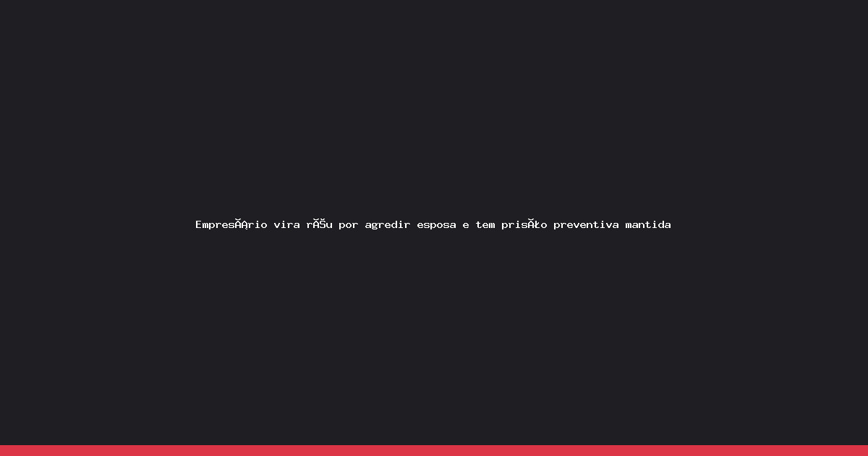This screenshot has width=868, height=456.
Task: Click the word "por" in the headline
Action: pyautogui.click(x=348, y=225)
